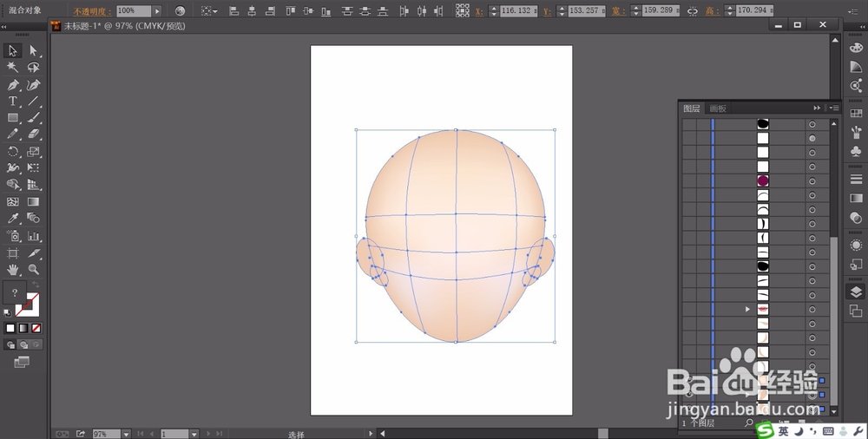Select the Magic Wand tool

click(13, 68)
